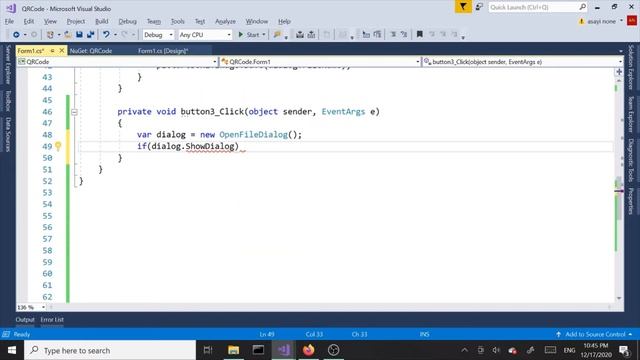Viewport: 640px width, 360px height.
Task: Open the Undo history dropdown arrow
Action: 116,35
